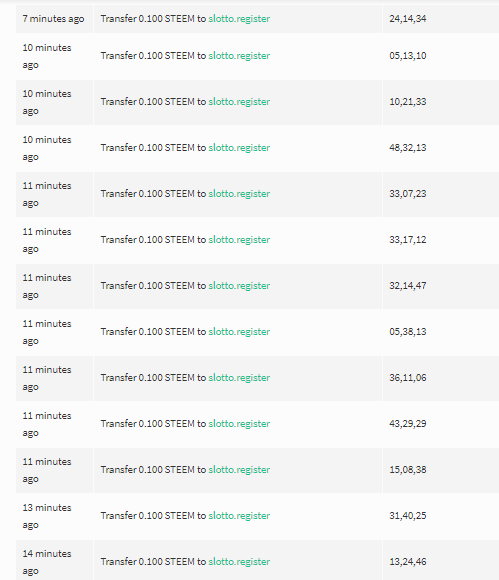Select memo text 24,14,34
This screenshot has width=499, height=580.
[x=408, y=19]
